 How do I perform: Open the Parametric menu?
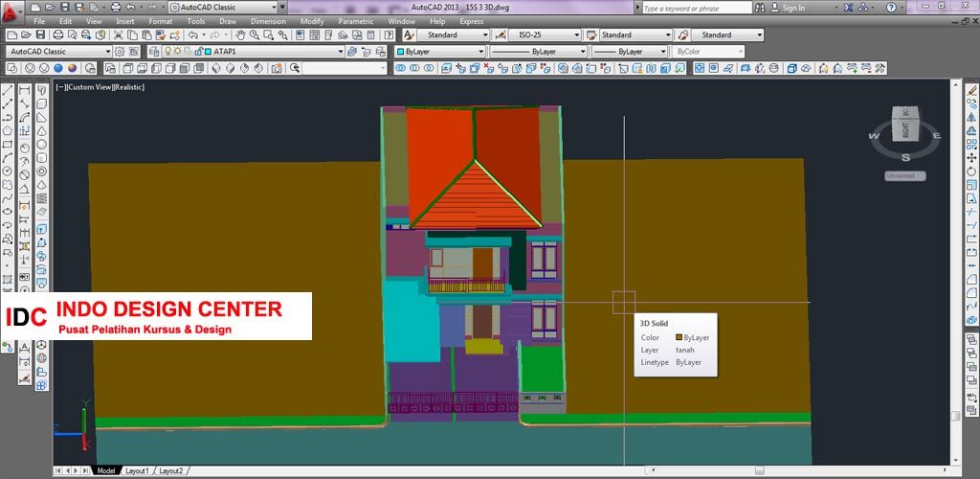click(356, 21)
